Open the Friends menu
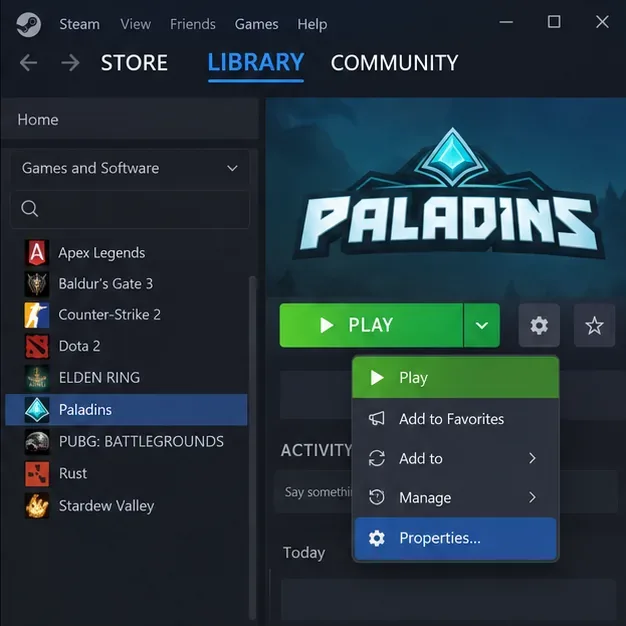Image resolution: width=626 pixels, height=626 pixels. coord(193,24)
